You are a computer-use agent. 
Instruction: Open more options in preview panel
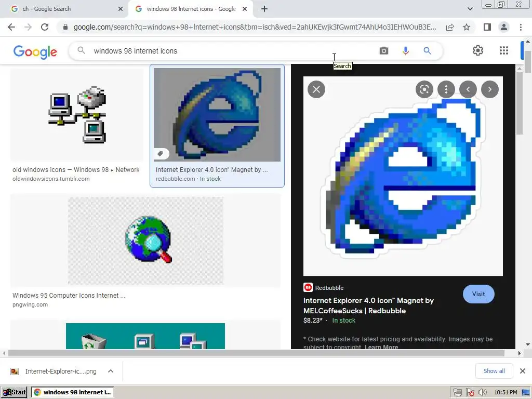coord(446,89)
